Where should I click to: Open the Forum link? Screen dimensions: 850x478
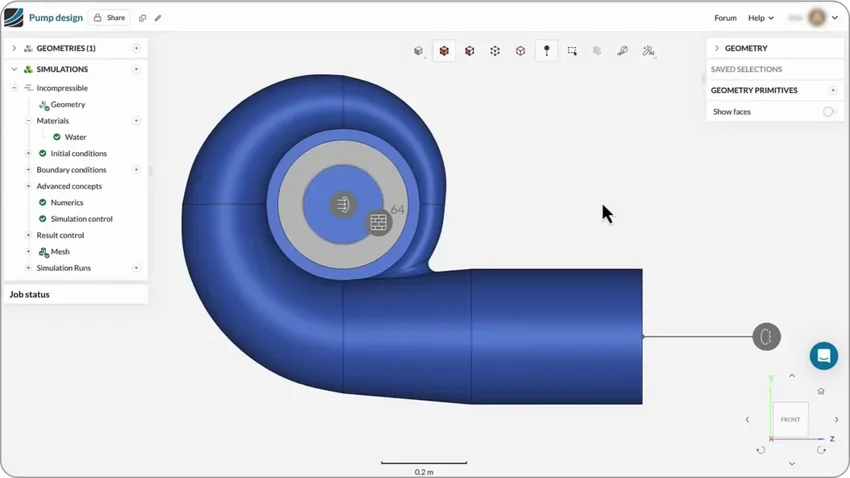click(725, 18)
